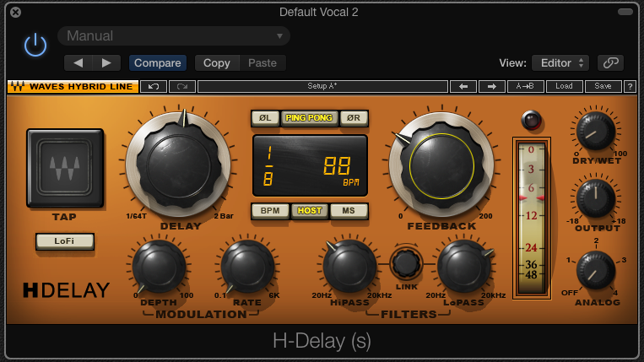The height and width of the screenshot is (362, 644).
Task: Open the Manual preset dropdown
Action: (174, 36)
